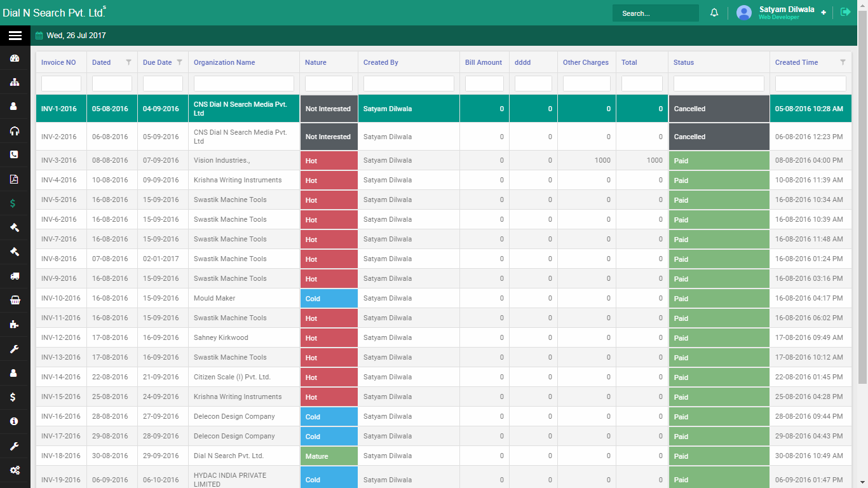Open the puzzle piece icon in sidebar

pyautogui.click(x=15, y=325)
